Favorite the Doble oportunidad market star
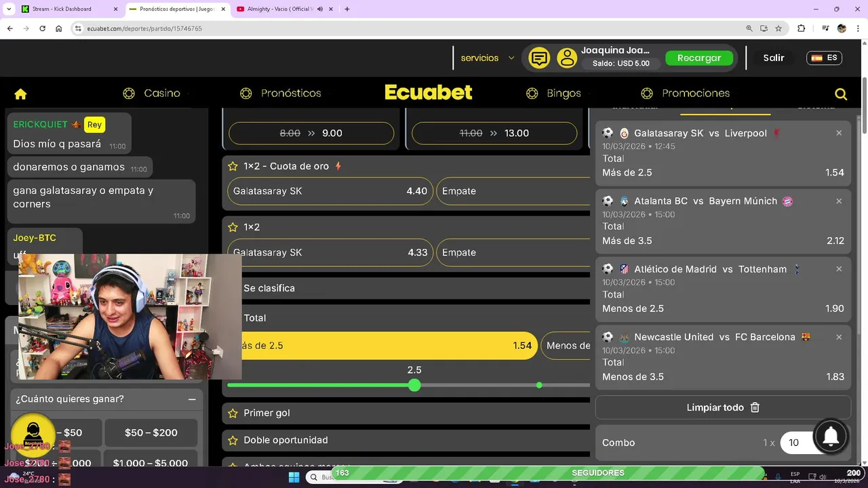 coord(233,440)
